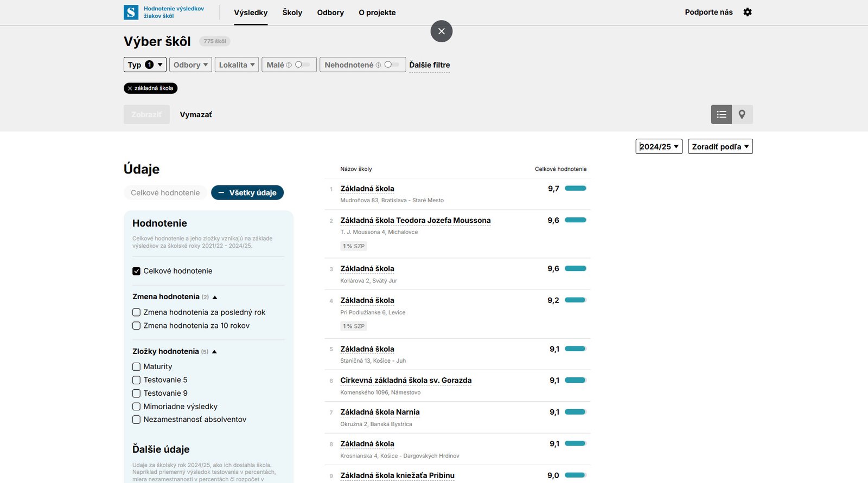This screenshot has height=483, width=868.
Task: Open settings gear icon in header
Action: click(x=748, y=12)
